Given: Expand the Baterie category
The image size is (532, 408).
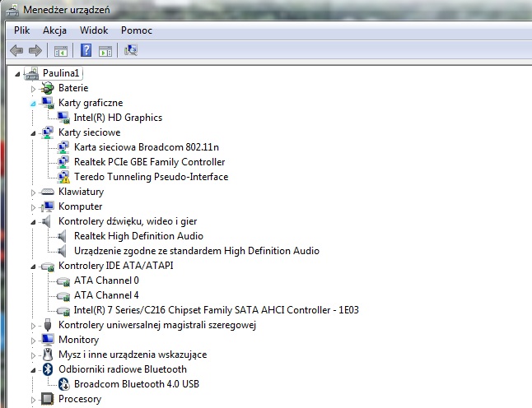Looking at the screenshot, I should (33, 89).
